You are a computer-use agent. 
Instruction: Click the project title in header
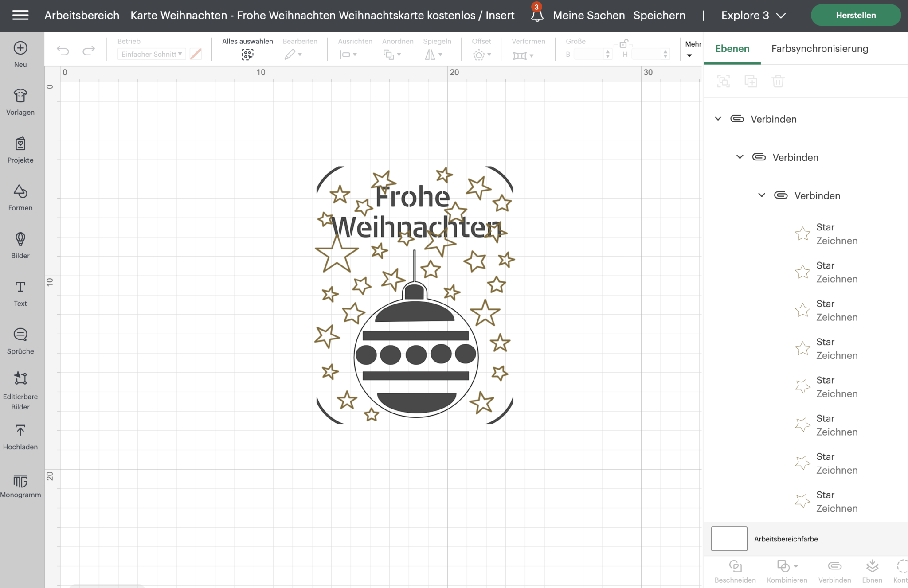(322, 15)
